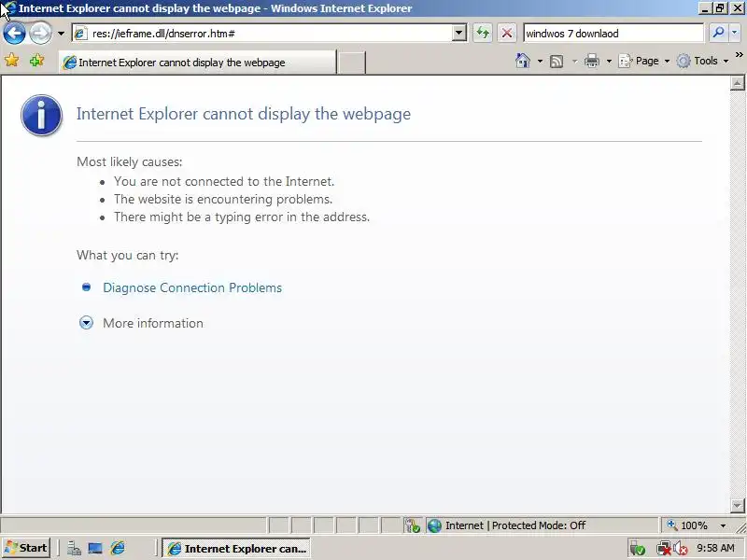This screenshot has height=560, width=747.
Task: Open the Feeds dropdown arrow
Action: [x=574, y=61]
